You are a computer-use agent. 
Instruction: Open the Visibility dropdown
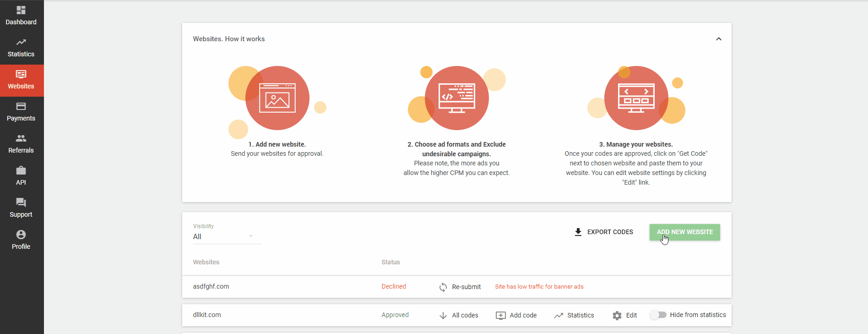(227, 237)
